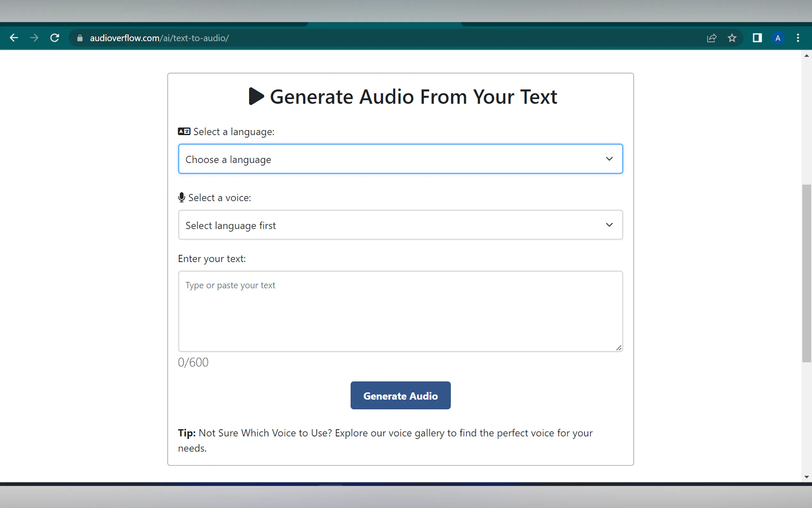Click the play icon beside heading
Image resolution: width=812 pixels, height=508 pixels.
256,96
